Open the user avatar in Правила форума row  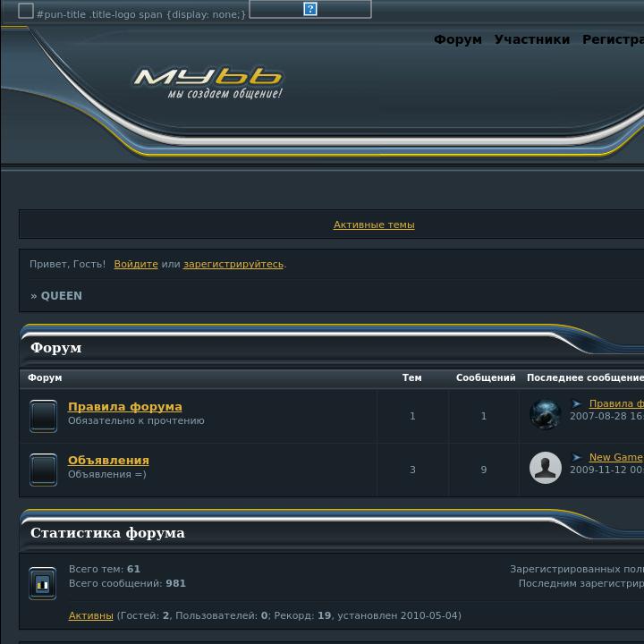click(545, 415)
